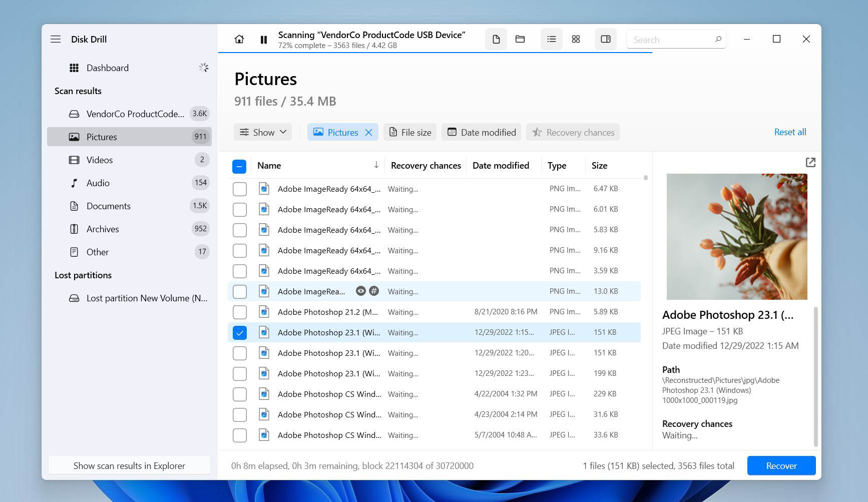This screenshot has width=868, height=502.
Task: Check the Adobe Photoshop 21.2 file
Action: pos(240,312)
